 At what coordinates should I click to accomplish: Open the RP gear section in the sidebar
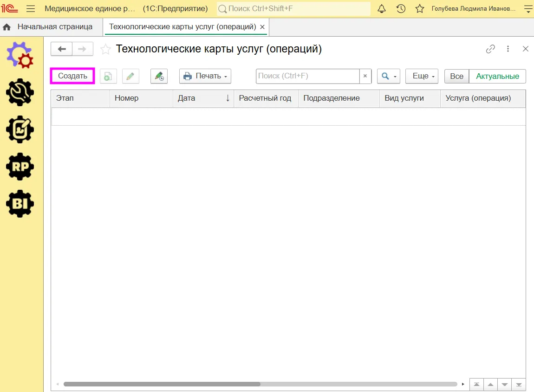(x=20, y=167)
